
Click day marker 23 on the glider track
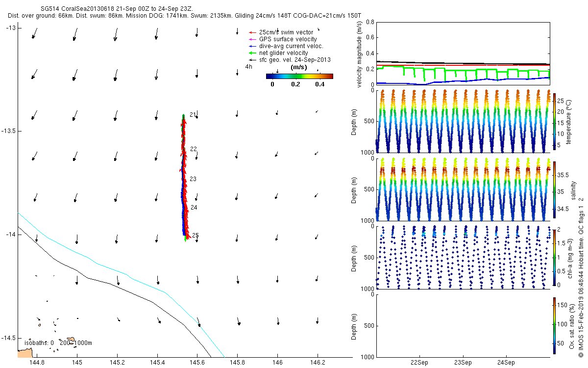point(193,180)
